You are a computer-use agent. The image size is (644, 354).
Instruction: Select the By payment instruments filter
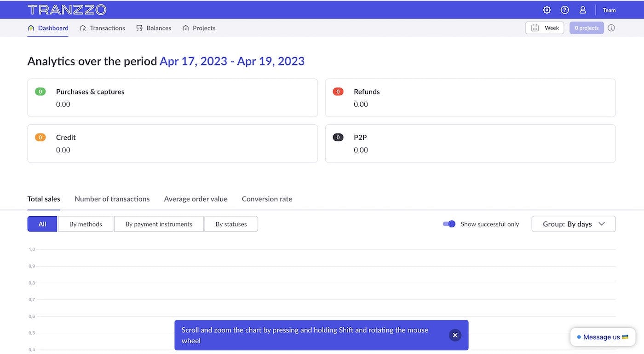tap(158, 224)
